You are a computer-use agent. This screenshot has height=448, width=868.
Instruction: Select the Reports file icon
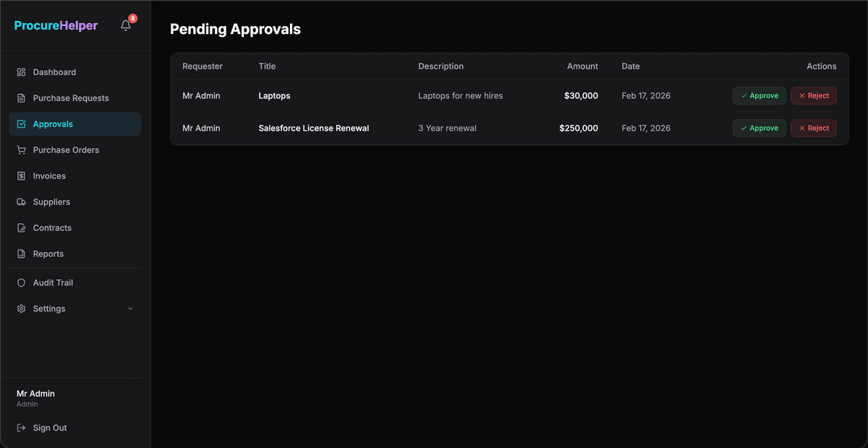22,254
